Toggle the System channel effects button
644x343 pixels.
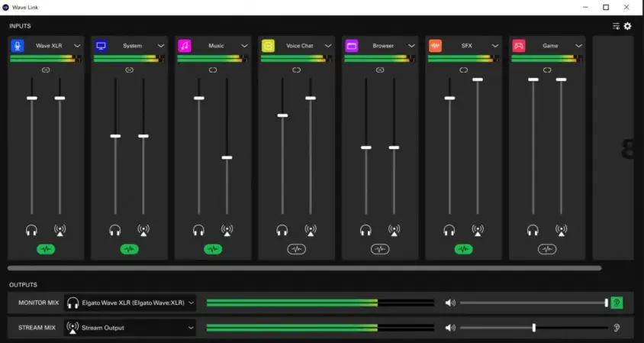point(130,249)
